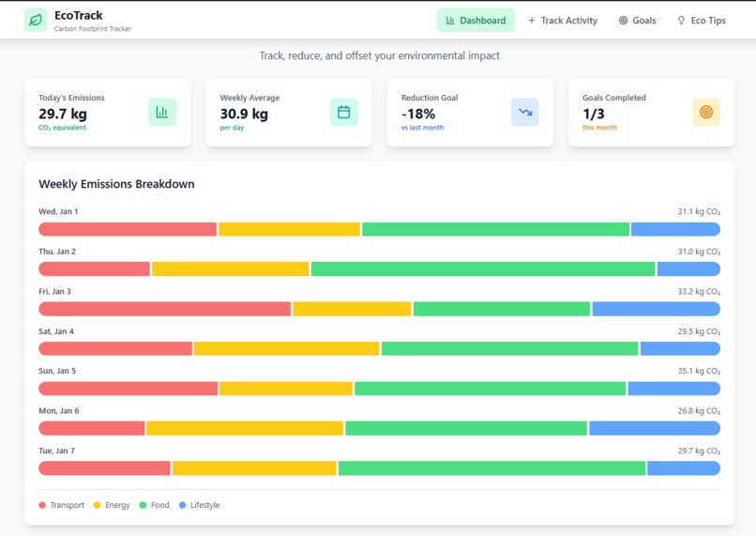Select the red Transport legend dot

tap(42, 505)
